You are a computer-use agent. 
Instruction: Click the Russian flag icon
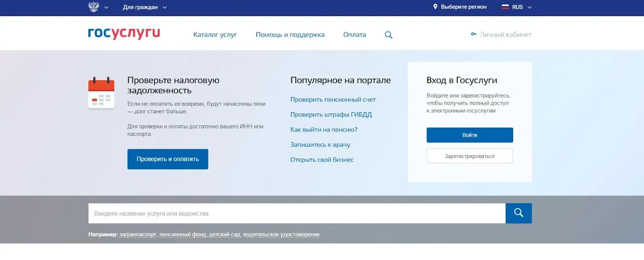[505, 7]
